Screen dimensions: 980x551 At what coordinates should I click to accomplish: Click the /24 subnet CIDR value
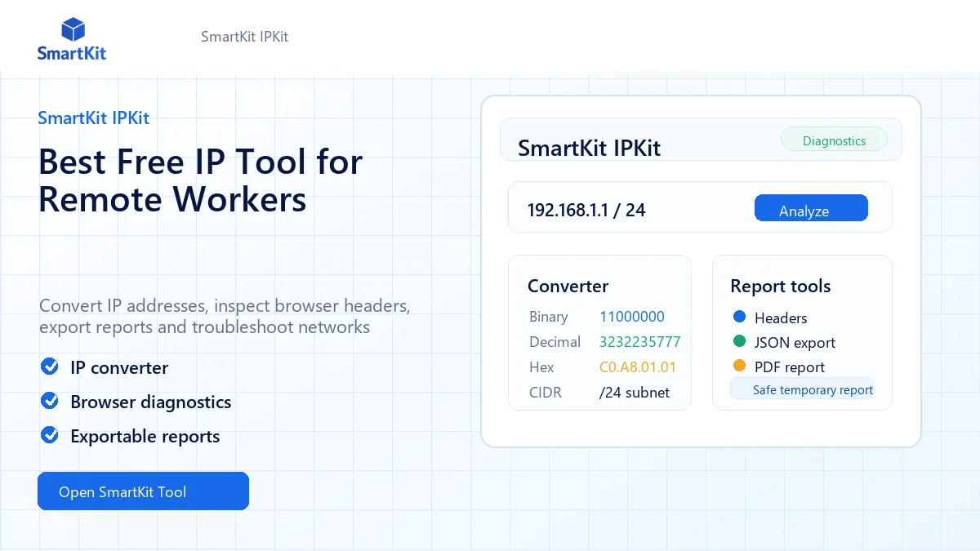click(x=635, y=393)
